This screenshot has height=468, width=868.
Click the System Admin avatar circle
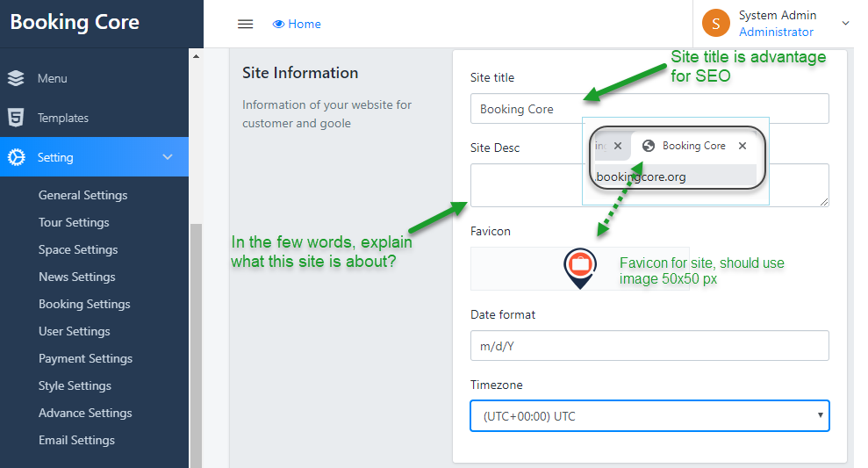[716, 24]
